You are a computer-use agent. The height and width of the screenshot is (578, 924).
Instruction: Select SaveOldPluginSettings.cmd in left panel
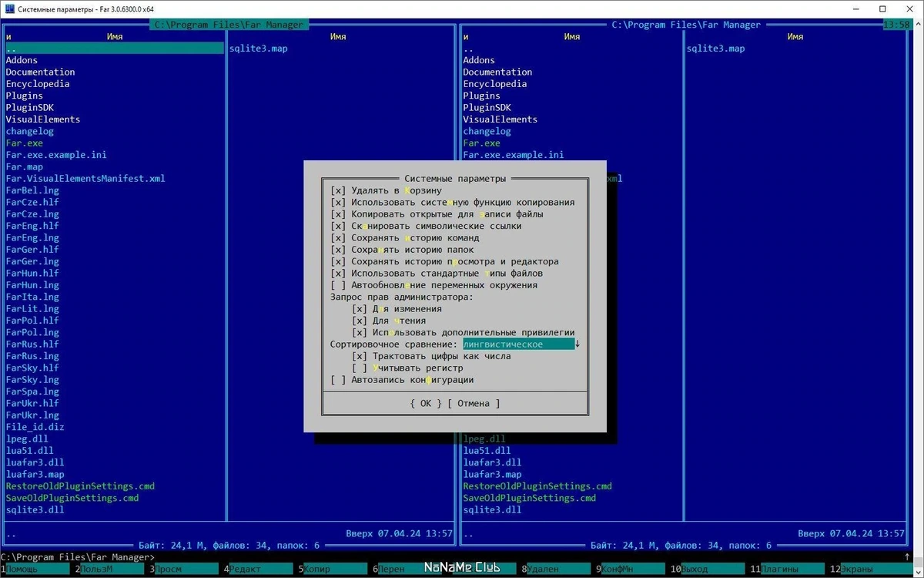72,498
